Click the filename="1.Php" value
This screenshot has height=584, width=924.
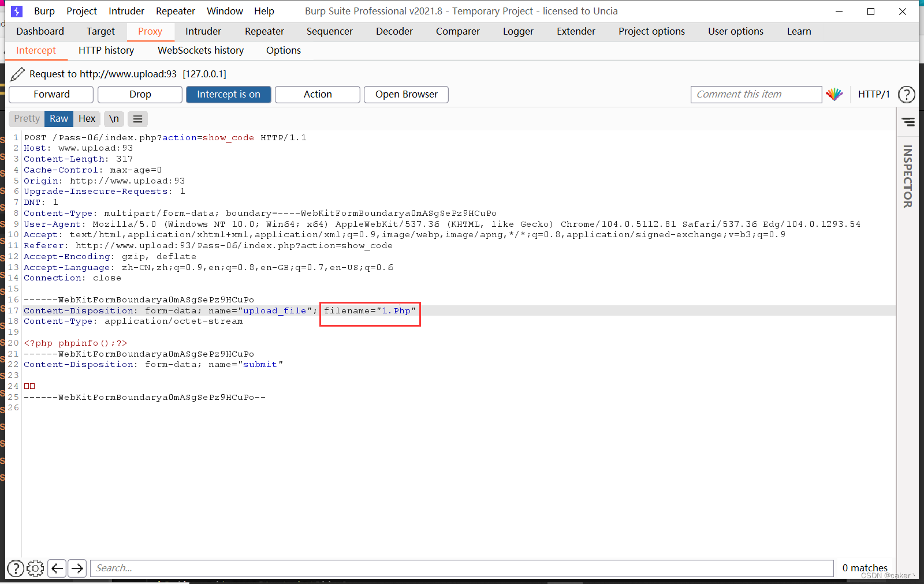tap(370, 311)
